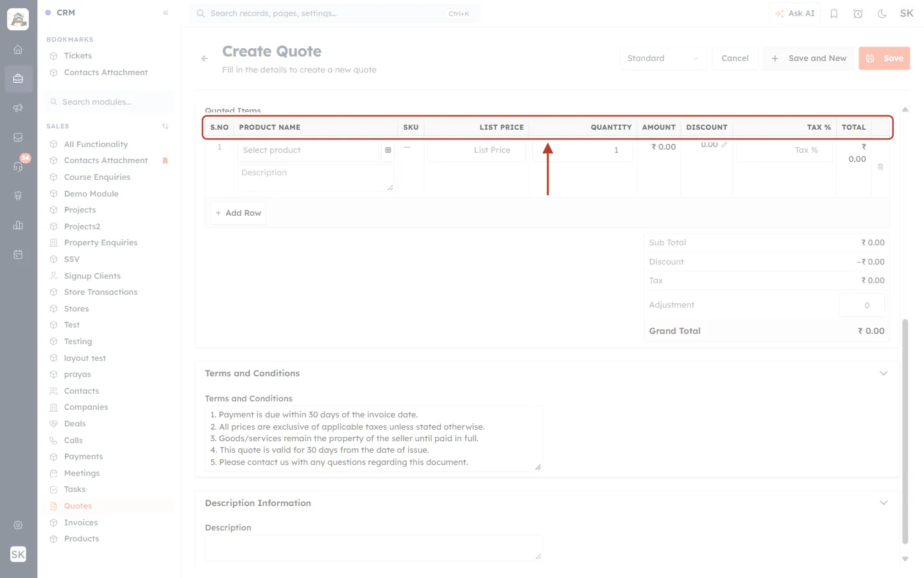
Task: Open the inbox tray icon in left rail
Action: pyautogui.click(x=18, y=137)
